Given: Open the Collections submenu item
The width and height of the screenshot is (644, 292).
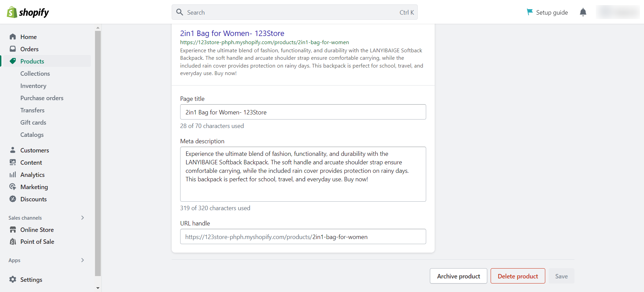Looking at the screenshot, I should 35,73.
